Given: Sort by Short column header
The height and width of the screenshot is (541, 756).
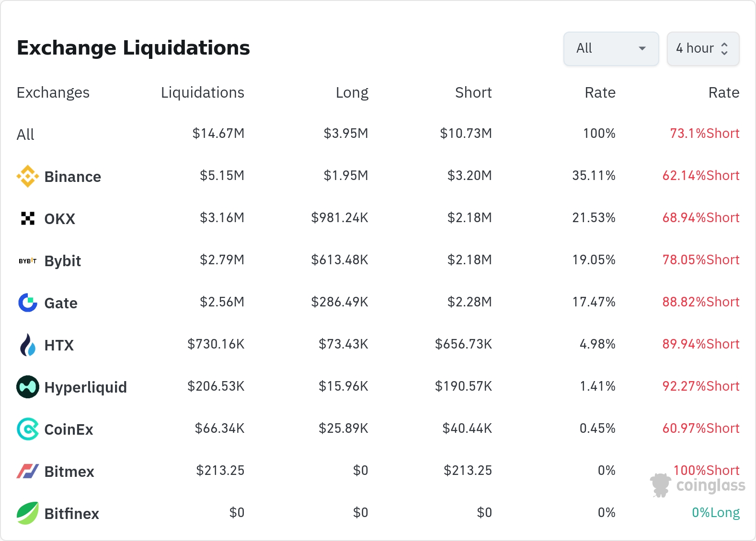Looking at the screenshot, I should point(473,92).
